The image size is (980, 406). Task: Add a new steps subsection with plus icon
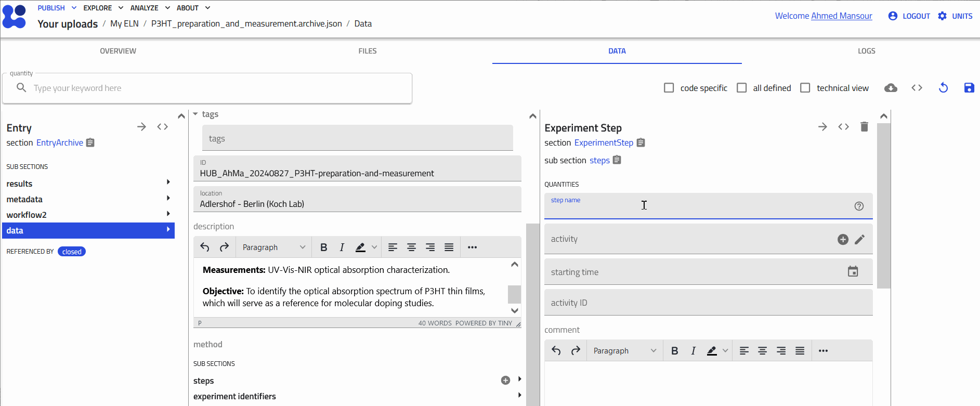point(505,381)
